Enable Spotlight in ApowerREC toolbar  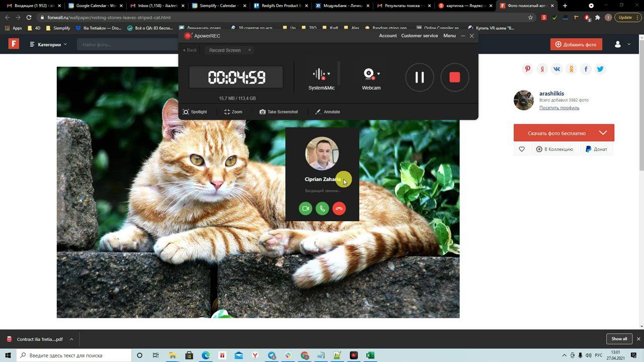tap(195, 112)
